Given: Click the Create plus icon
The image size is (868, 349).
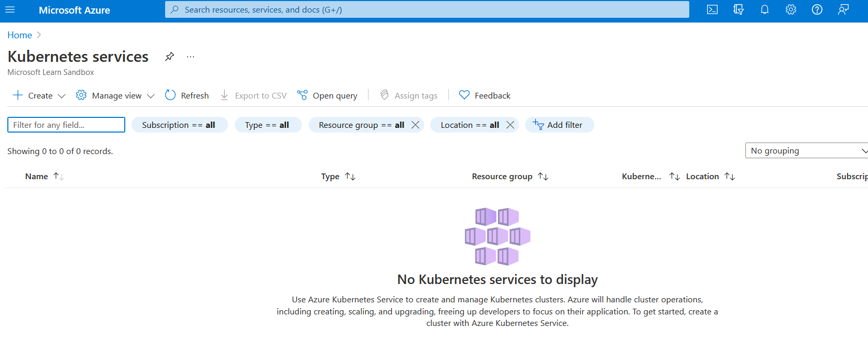Looking at the screenshot, I should (x=18, y=95).
